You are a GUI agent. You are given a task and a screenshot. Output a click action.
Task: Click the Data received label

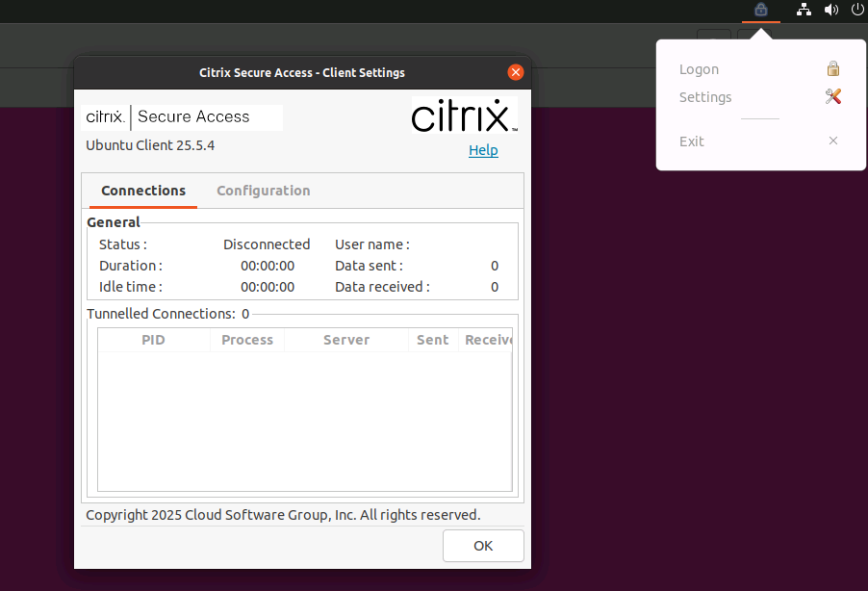383,287
